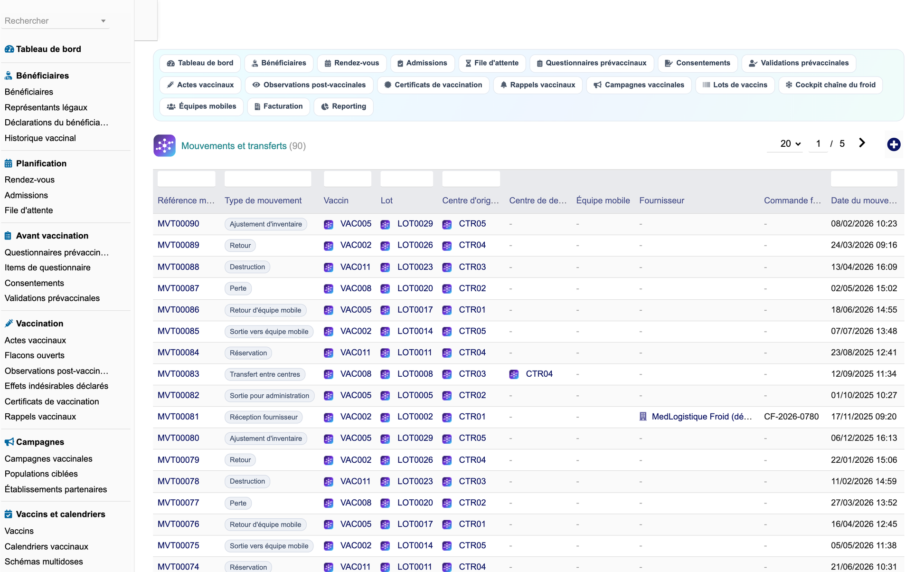Click the Type de mouvement filter field
The height and width of the screenshot is (572, 924).
pos(268,179)
